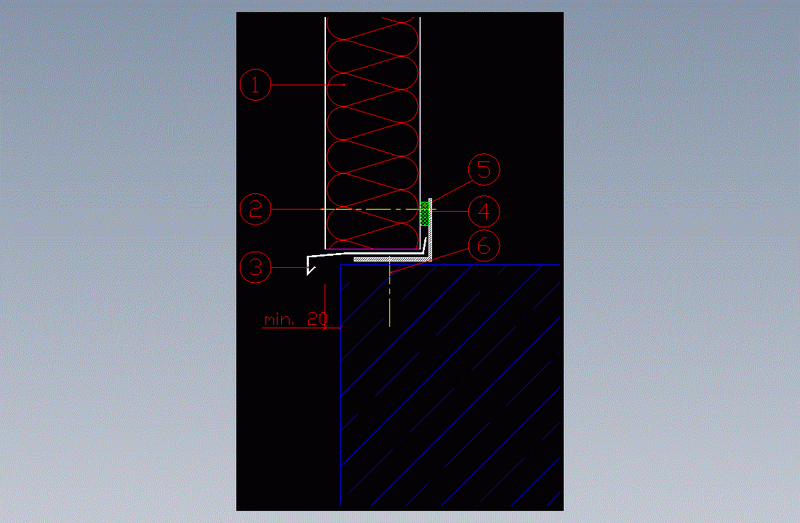The height and width of the screenshot is (523, 800).
Task: Select the circled number 2 callout
Action: tap(256, 209)
